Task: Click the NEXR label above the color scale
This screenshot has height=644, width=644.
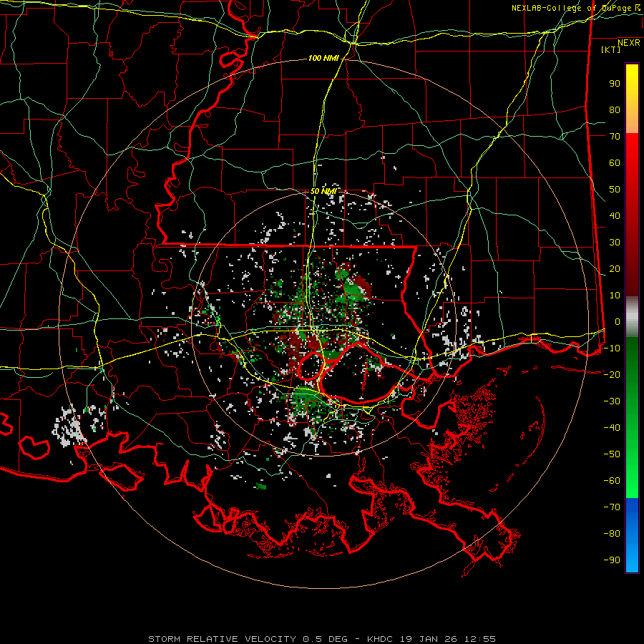Action: [x=628, y=43]
